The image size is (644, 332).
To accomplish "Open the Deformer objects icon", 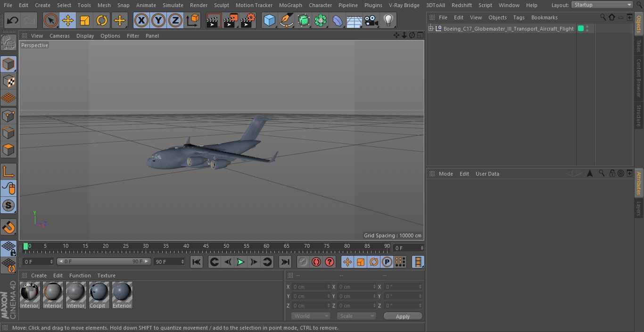I will click(x=338, y=20).
